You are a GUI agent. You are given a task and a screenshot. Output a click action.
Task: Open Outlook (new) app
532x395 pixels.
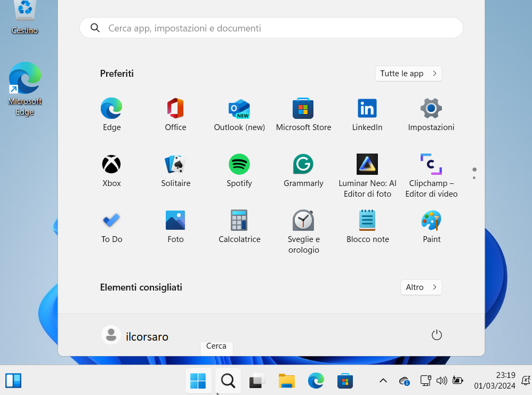coord(239,115)
